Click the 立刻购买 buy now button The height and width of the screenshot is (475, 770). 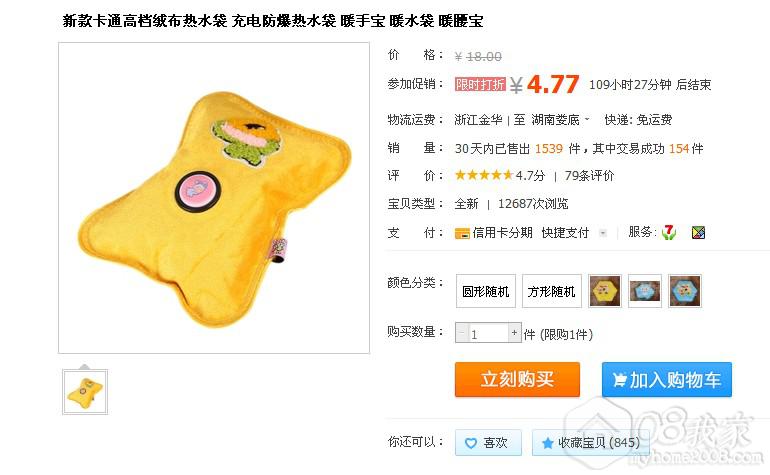click(517, 379)
